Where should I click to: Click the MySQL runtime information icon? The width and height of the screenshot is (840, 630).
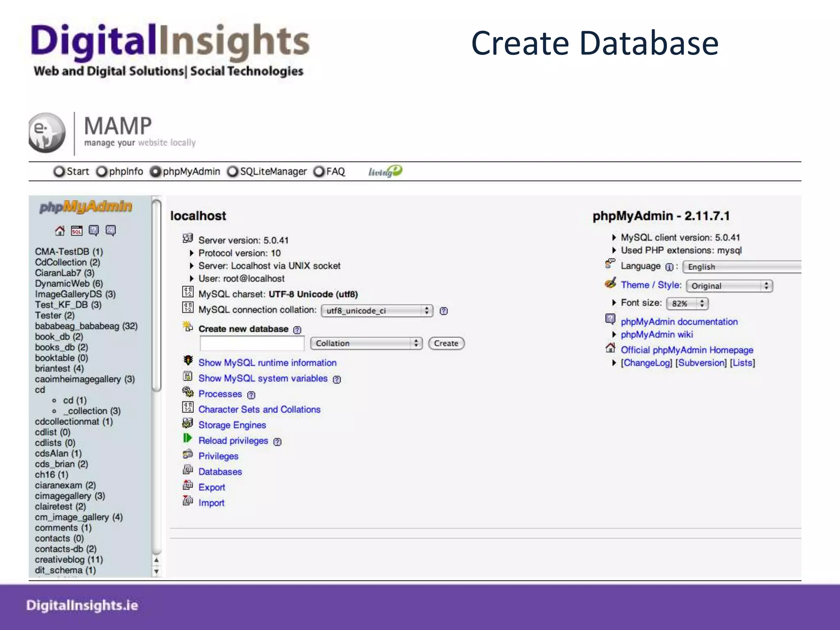(188, 361)
